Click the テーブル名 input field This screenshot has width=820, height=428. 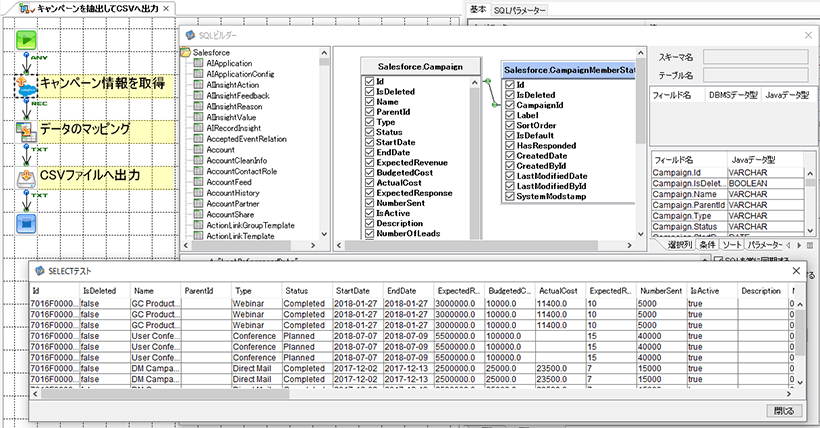click(x=756, y=75)
